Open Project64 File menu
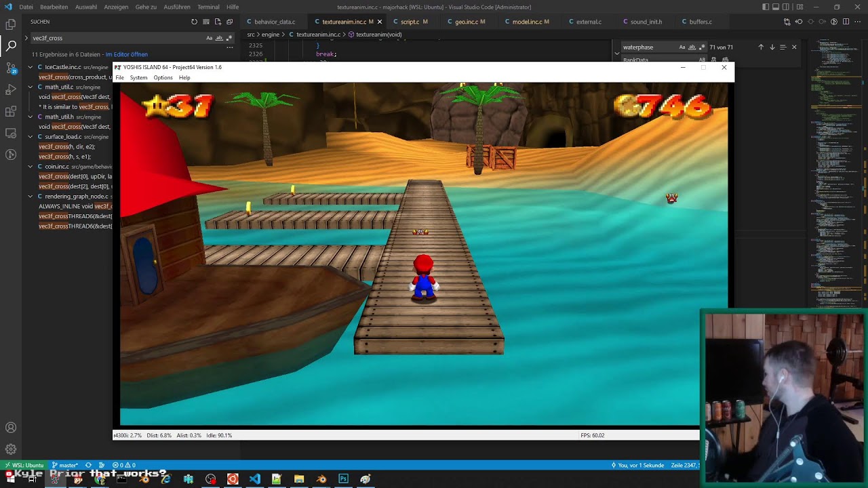The image size is (868, 488). click(x=119, y=77)
